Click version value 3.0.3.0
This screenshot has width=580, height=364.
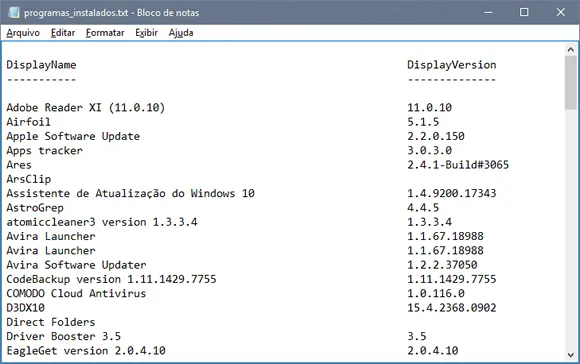point(429,151)
